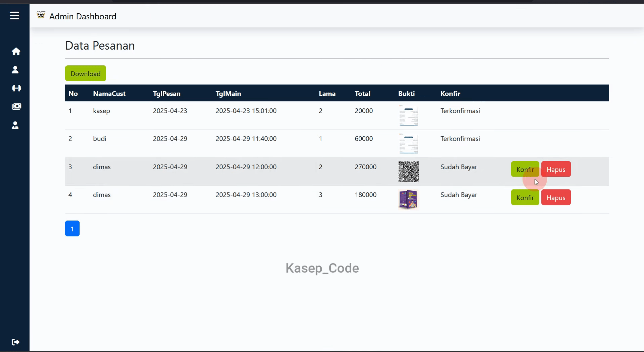This screenshot has height=352, width=644.
Task: Select customer name kasep
Action: coord(101,111)
